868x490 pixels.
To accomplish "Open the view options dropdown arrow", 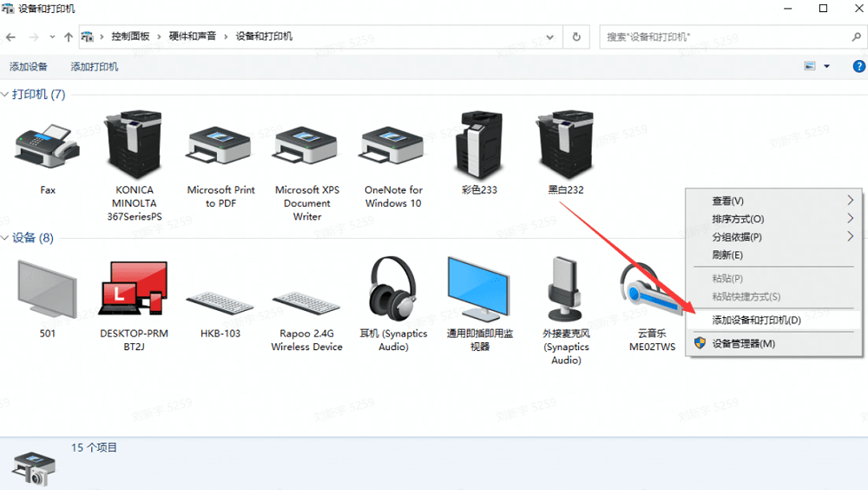I will tap(826, 67).
